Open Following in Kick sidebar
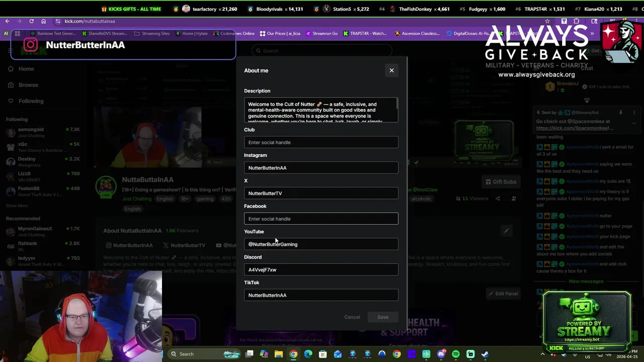Image resolution: width=644 pixels, height=362 pixels. pos(26,101)
